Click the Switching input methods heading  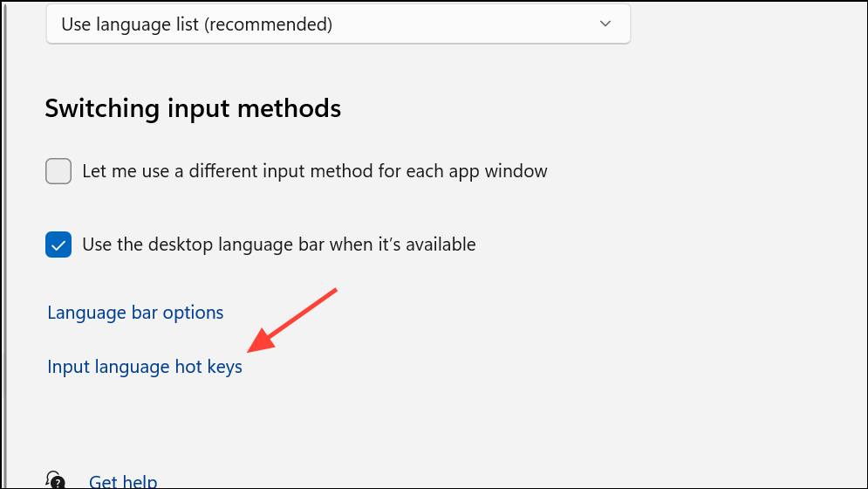coord(192,108)
